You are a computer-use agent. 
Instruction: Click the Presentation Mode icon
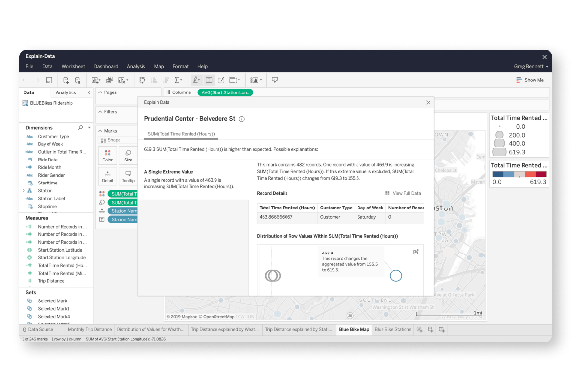(275, 80)
